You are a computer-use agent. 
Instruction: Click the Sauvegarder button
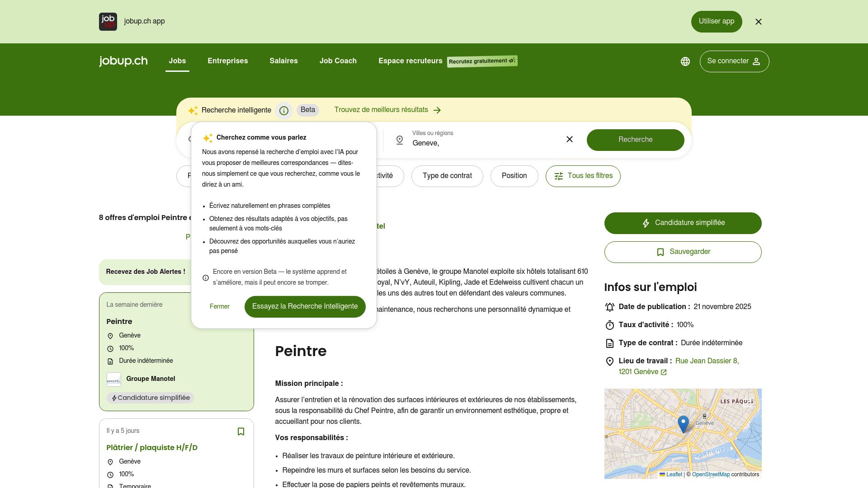pos(683,252)
